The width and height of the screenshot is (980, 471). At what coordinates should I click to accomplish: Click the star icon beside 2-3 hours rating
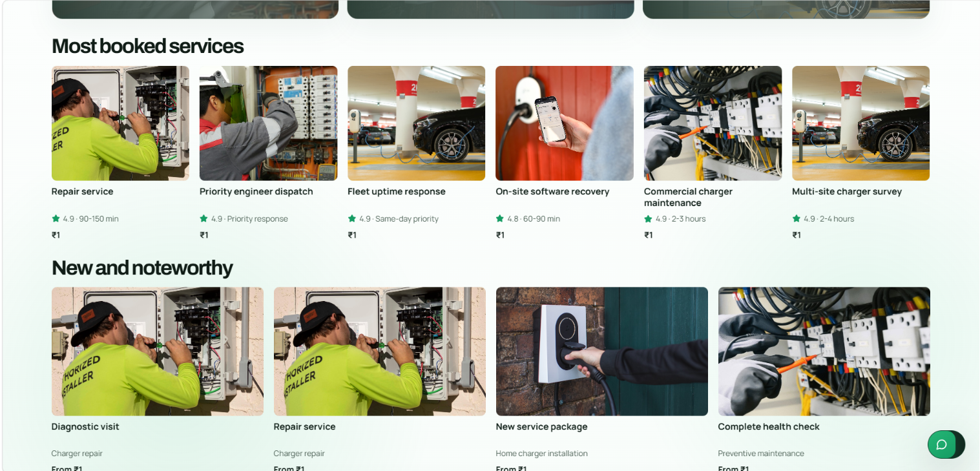pyautogui.click(x=648, y=218)
